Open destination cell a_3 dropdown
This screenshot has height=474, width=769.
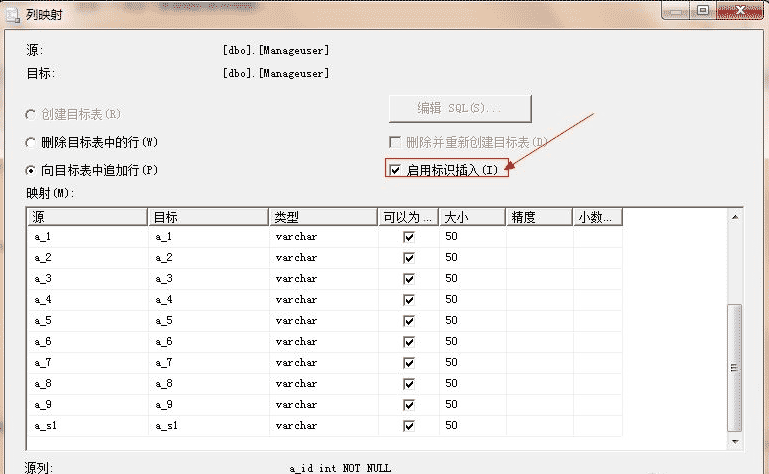pos(208,279)
